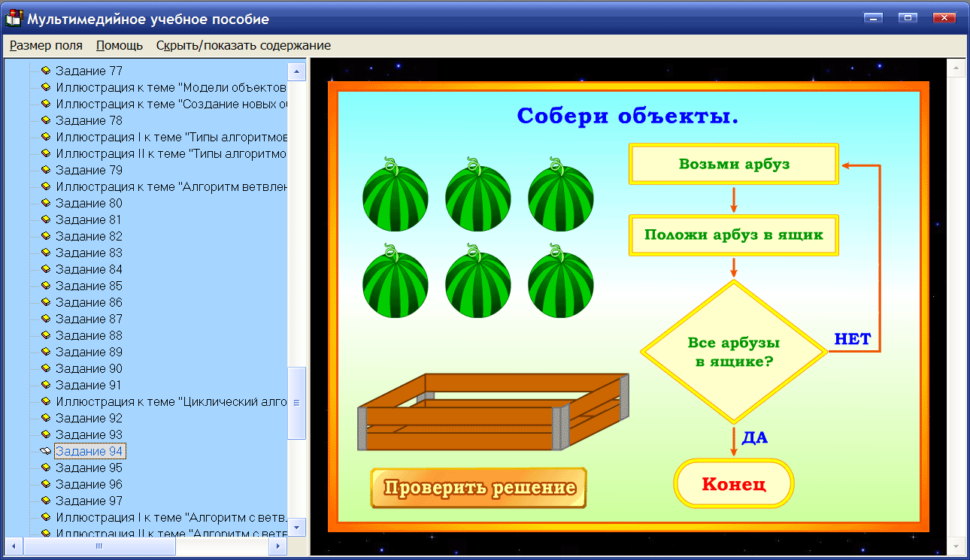Open Иллюстрация к теме "Модели объектов" item
Viewport: 970px width, 560px height.
[x=171, y=87]
